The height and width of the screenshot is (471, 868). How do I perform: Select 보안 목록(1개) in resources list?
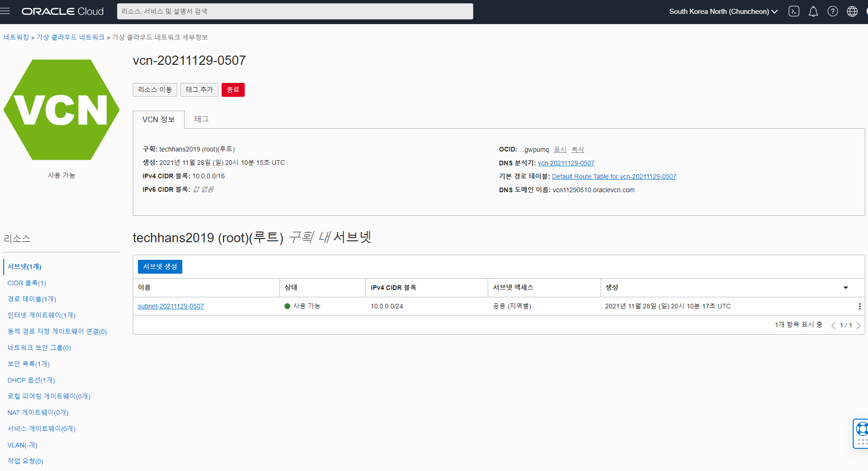click(x=29, y=364)
